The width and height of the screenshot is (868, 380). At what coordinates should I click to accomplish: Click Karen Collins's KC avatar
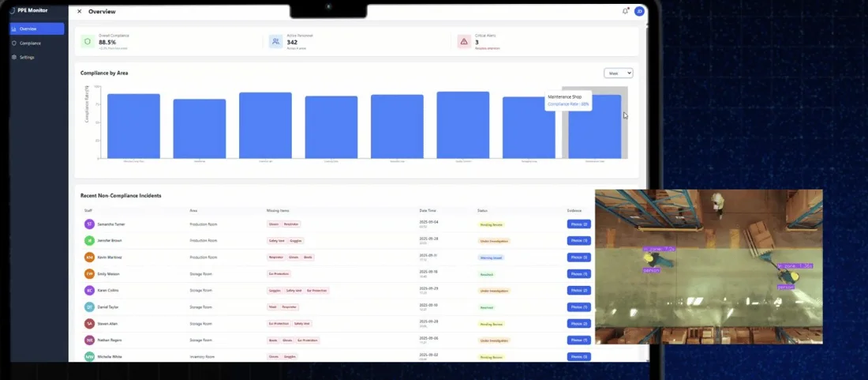point(89,290)
